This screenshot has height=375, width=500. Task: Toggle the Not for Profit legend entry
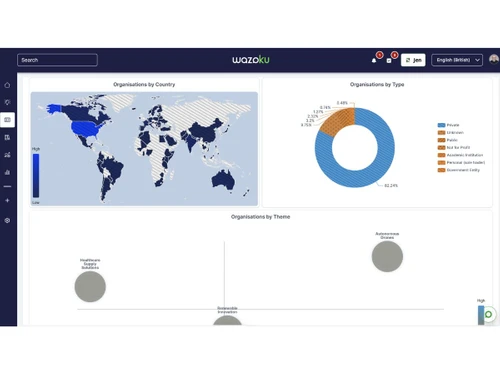pyautogui.click(x=454, y=147)
